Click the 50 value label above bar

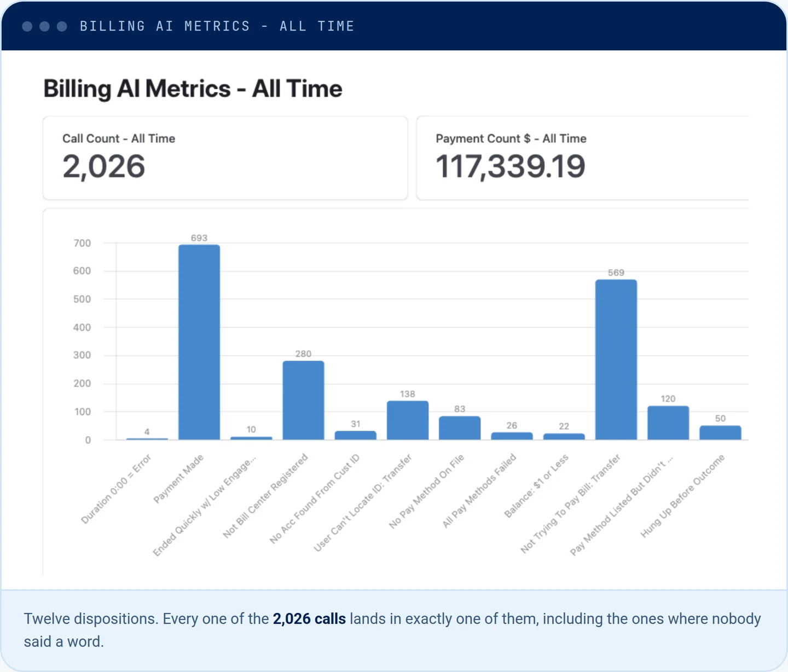click(x=720, y=419)
